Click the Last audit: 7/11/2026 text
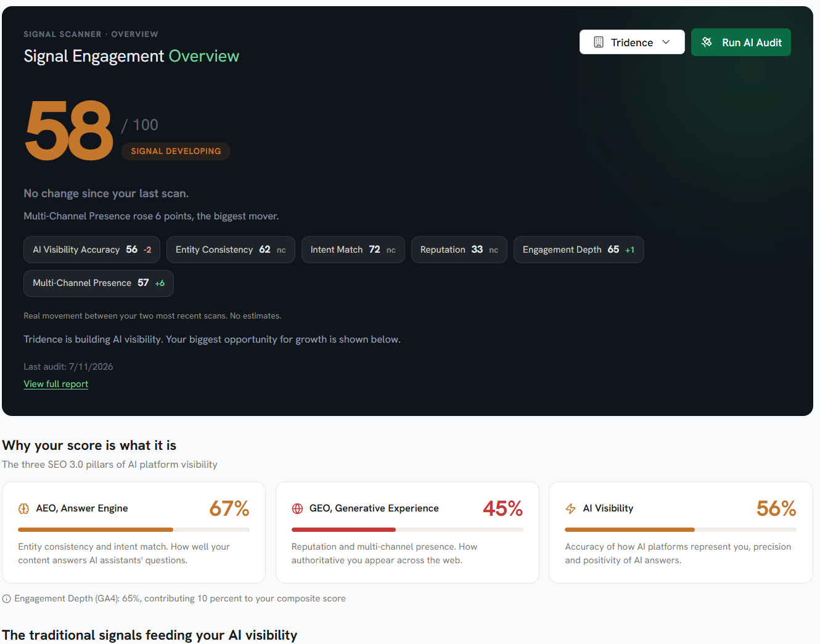The width and height of the screenshot is (820, 644). click(x=68, y=367)
